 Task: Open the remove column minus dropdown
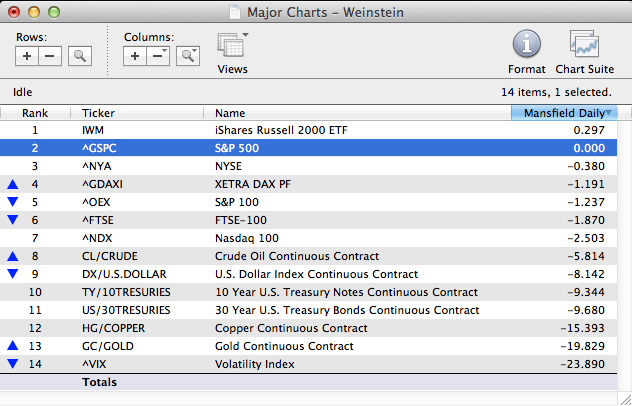pyautogui.click(x=157, y=57)
